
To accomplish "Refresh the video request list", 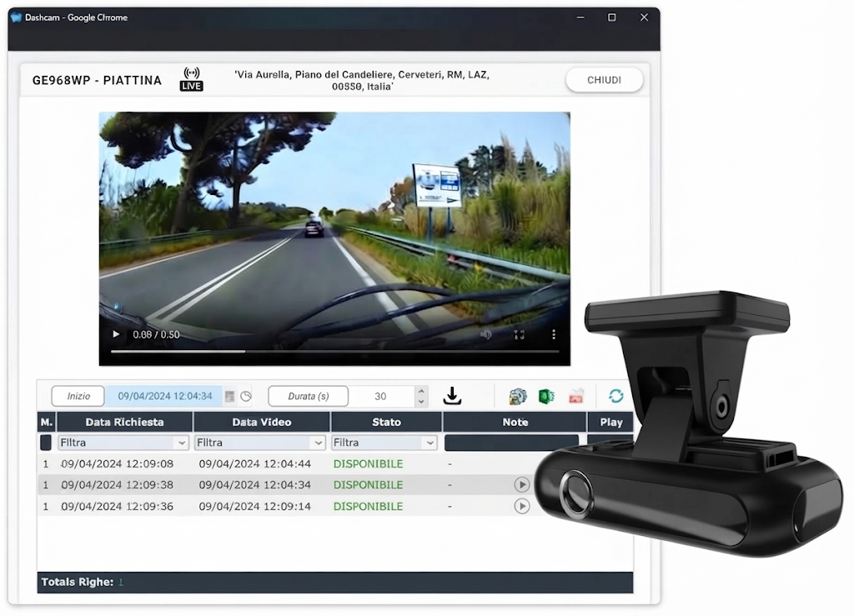I will tap(616, 396).
